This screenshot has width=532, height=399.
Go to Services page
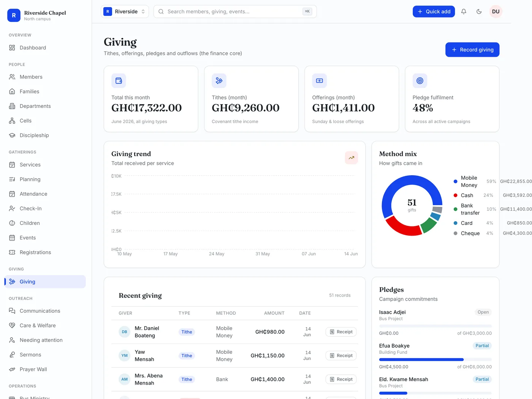45,165
